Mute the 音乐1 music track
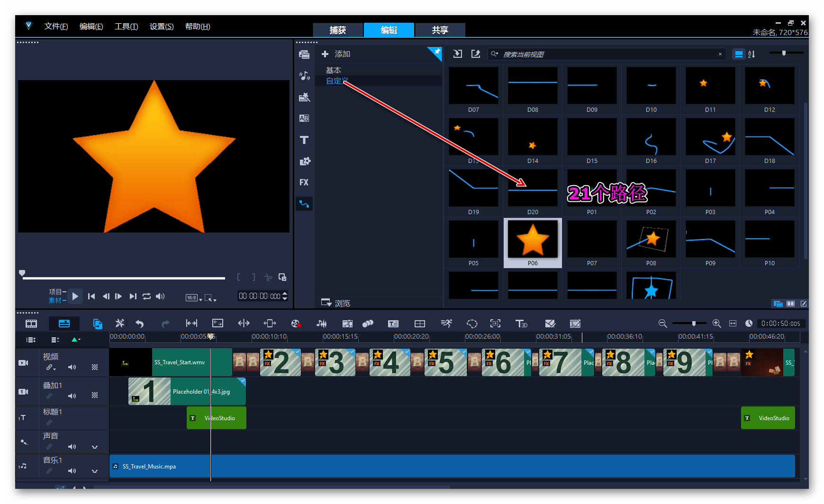Screen dimensions: 824x504 point(72,471)
